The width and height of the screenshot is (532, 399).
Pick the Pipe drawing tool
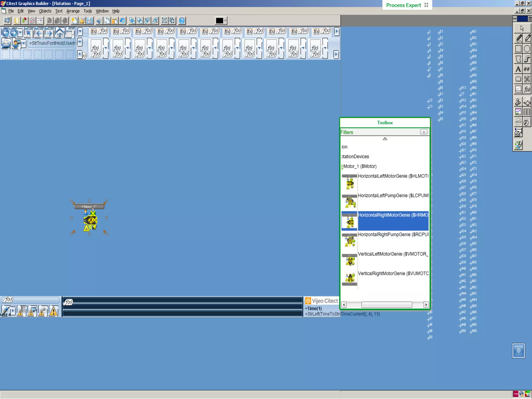coord(527,59)
